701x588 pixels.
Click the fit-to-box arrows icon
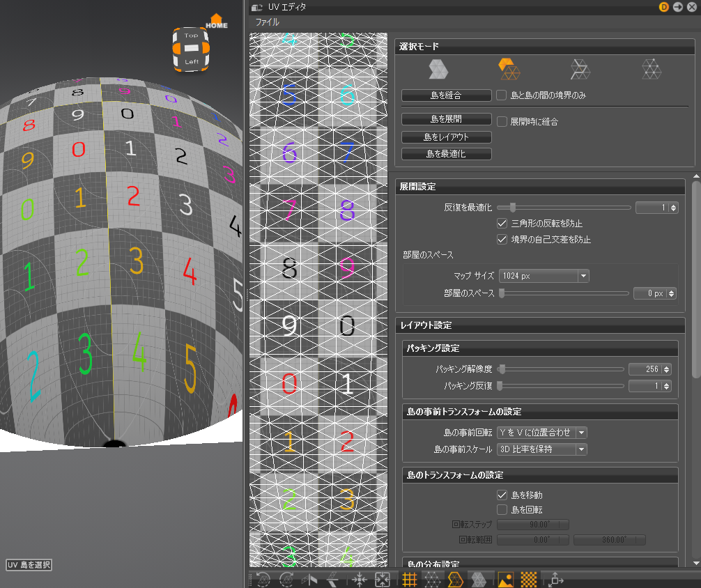pos(383,580)
